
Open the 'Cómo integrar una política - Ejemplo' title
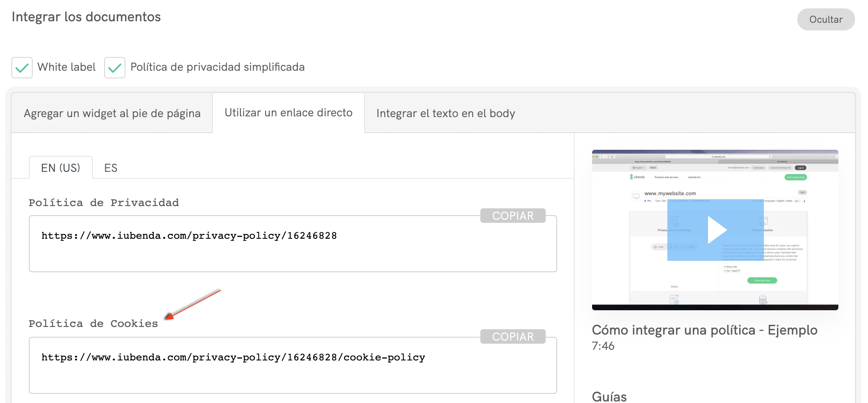[704, 330]
